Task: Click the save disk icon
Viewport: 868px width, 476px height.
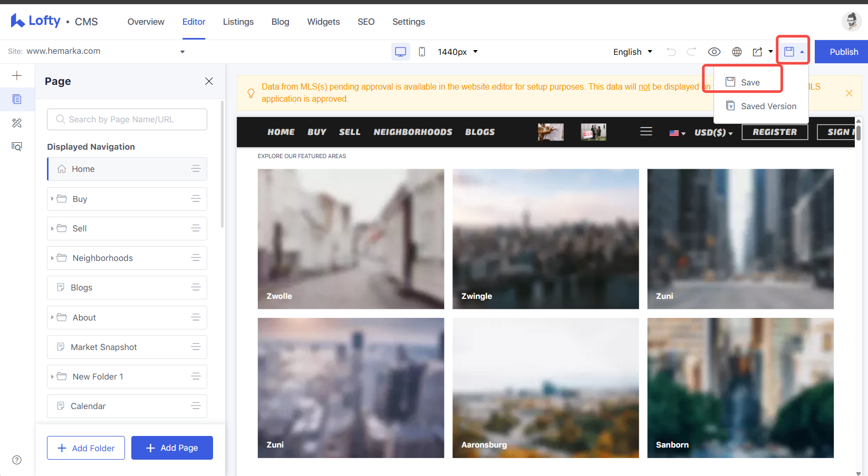Action: coord(789,52)
